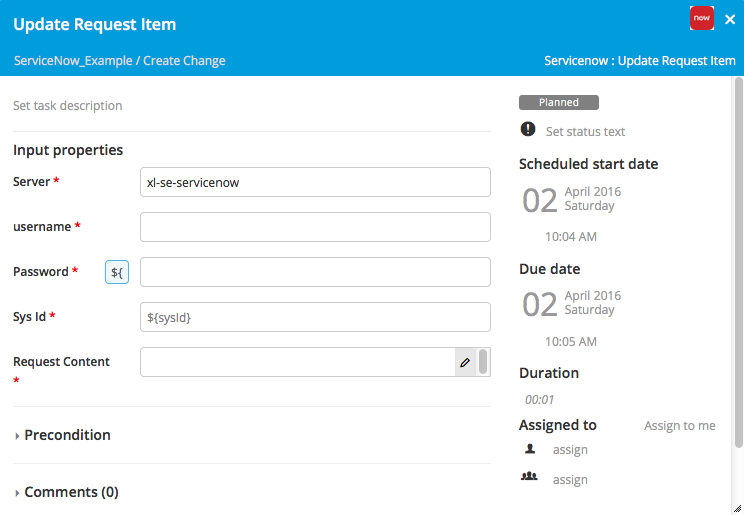Image resolution: width=744 pixels, height=515 pixels.
Task: Close the Update Request Item dialog
Action: (x=730, y=19)
